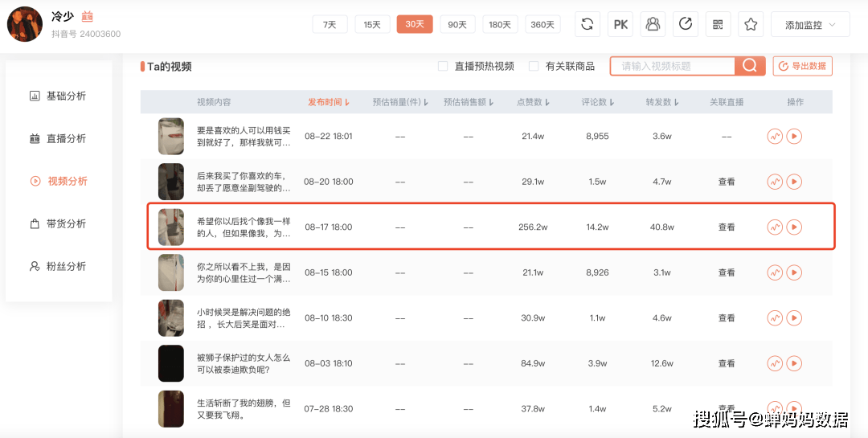Viewport: 868px width, 438px height.
Task: Play the 08-17 18:00 video
Action: (794, 227)
